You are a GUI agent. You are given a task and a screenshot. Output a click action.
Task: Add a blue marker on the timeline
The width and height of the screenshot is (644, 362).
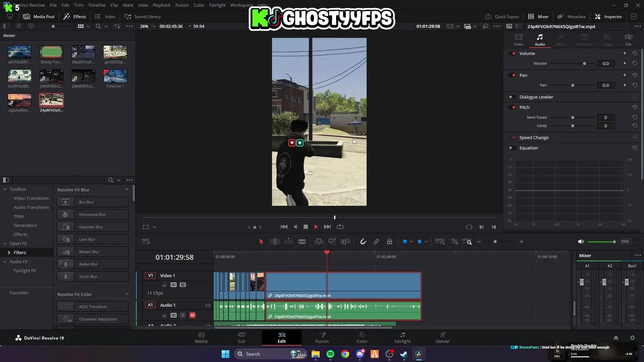click(420, 242)
